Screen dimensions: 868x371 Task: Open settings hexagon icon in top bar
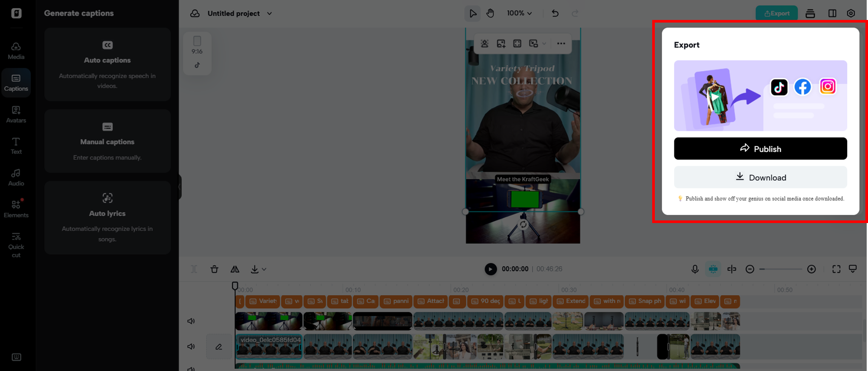point(851,13)
